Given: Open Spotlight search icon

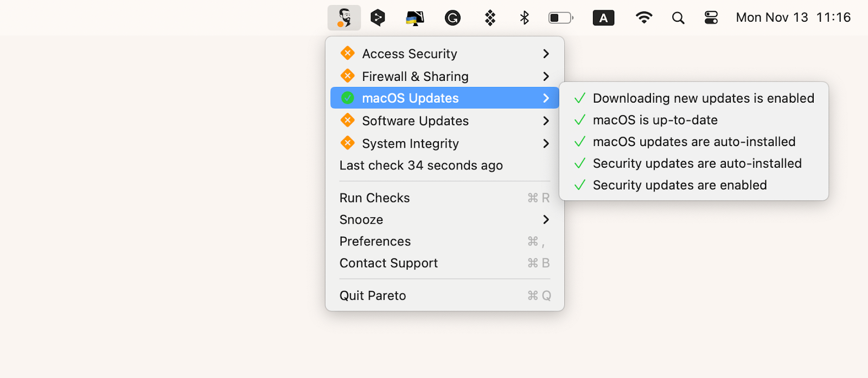Looking at the screenshot, I should point(678,17).
